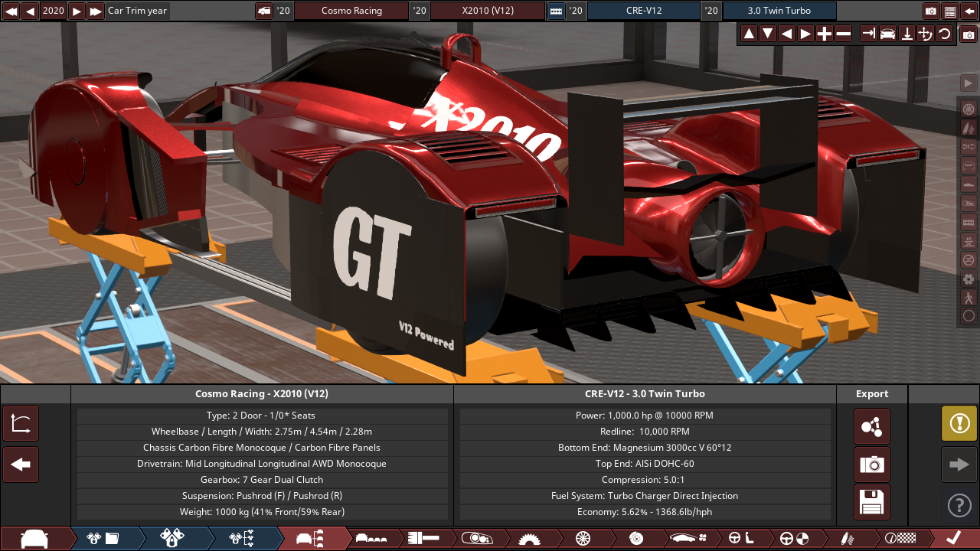Toggle free move-rotate camera mode
The height and width of the screenshot is (551, 980).
point(926,34)
